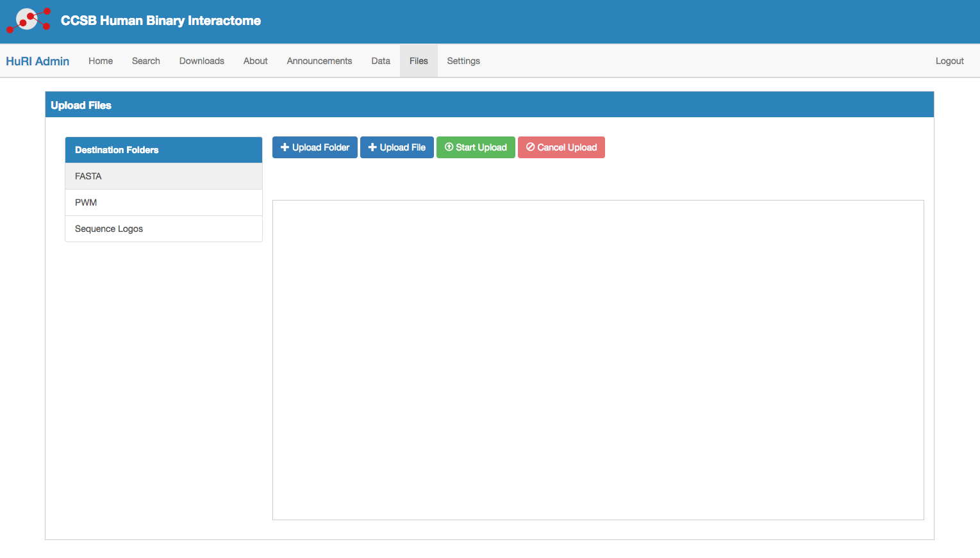Viewport: 980px width, 558px height.
Task: Start the upload with green button
Action: pyautogui.click(x=476, y=147)
